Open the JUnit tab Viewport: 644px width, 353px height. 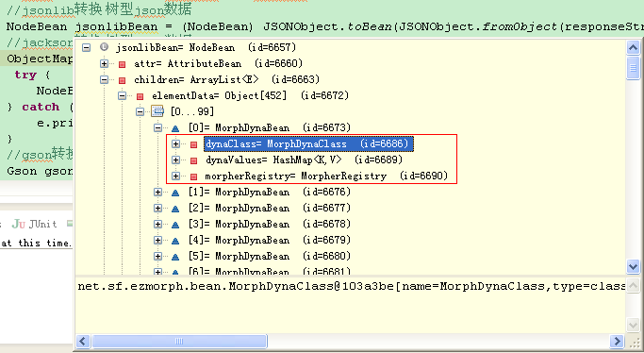click(x=35, y=224)
